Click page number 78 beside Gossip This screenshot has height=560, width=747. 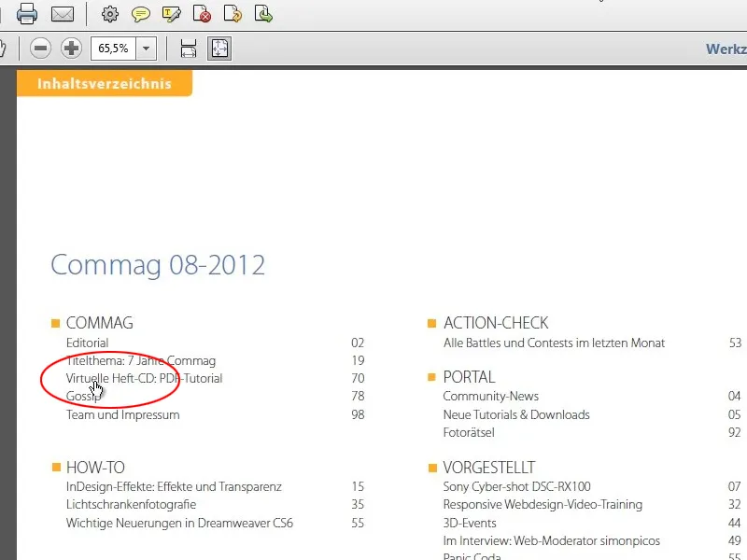[358, 396]
